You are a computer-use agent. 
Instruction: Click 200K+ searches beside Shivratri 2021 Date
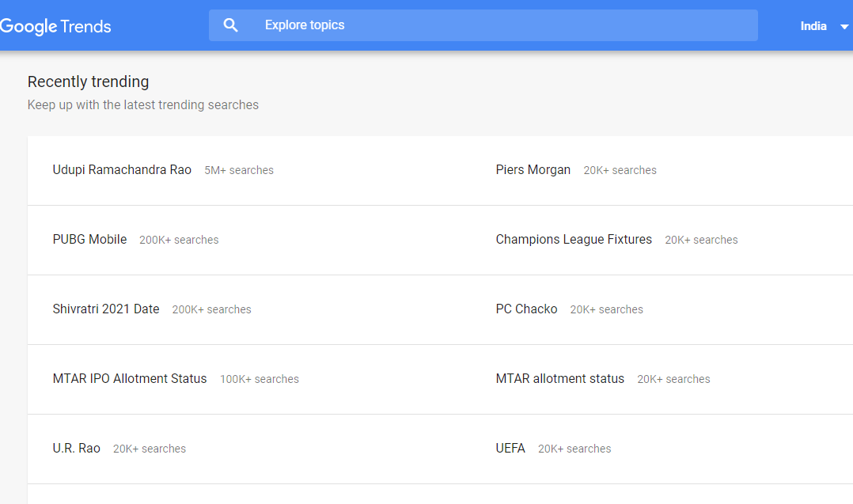pos(211,309)
